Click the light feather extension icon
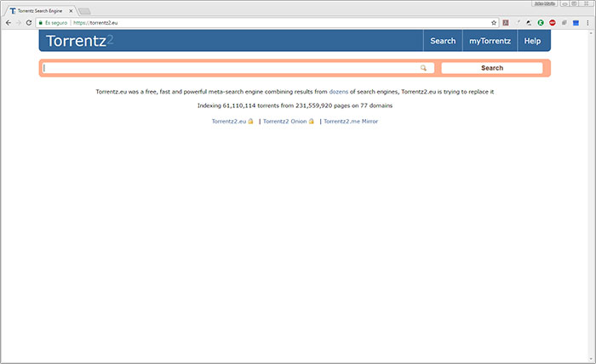The image size is (596, 364). point(518,23)
